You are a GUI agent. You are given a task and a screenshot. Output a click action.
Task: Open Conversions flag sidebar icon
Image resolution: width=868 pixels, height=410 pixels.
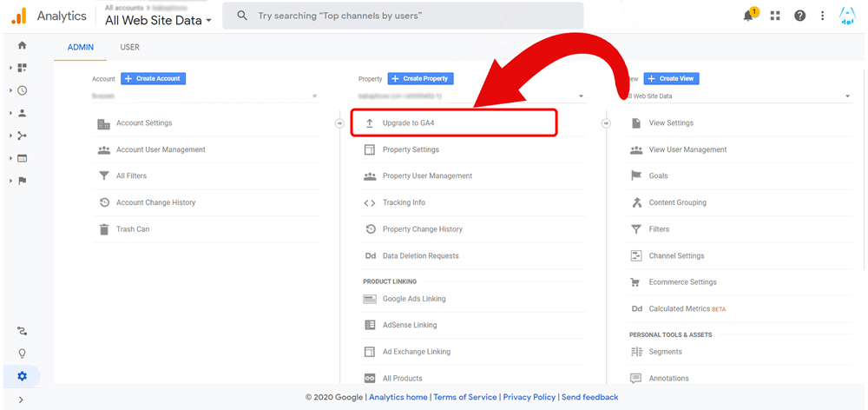coord(23,181)
